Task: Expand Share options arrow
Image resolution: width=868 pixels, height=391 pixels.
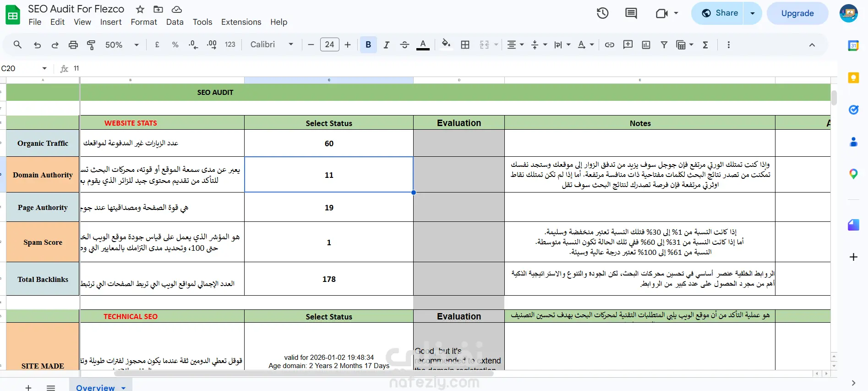Action: pyautogui.click(x=753, y=13)
